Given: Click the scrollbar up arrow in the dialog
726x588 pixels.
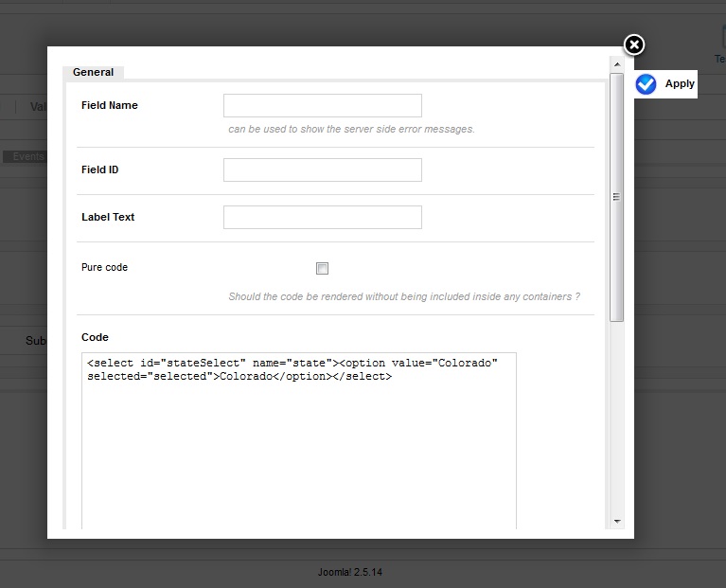Looking at the screenshot, I should coord(617,64).
